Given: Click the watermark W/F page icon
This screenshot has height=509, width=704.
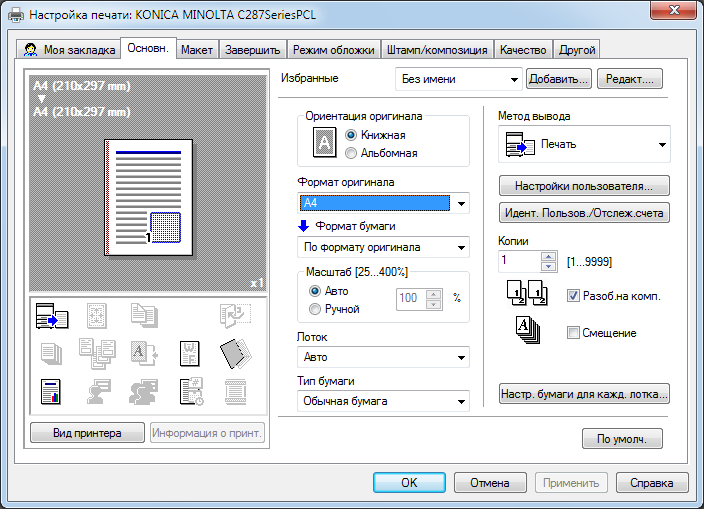Looking at the screenshot, I should [x=189, y=354].
